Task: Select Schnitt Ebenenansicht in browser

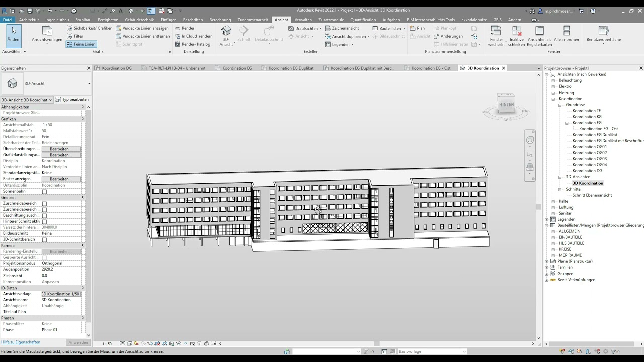Action: [x=592, y=195]
